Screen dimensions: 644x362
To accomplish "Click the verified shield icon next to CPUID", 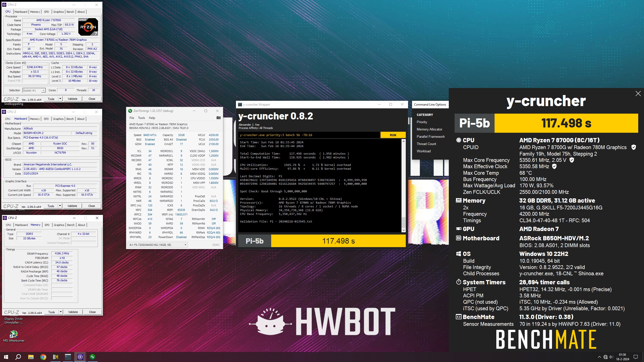I will 634,147.
